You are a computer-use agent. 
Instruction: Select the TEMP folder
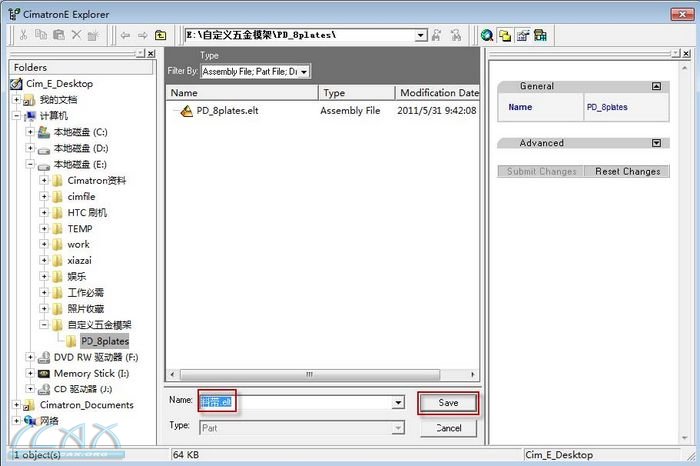[80, 229]
